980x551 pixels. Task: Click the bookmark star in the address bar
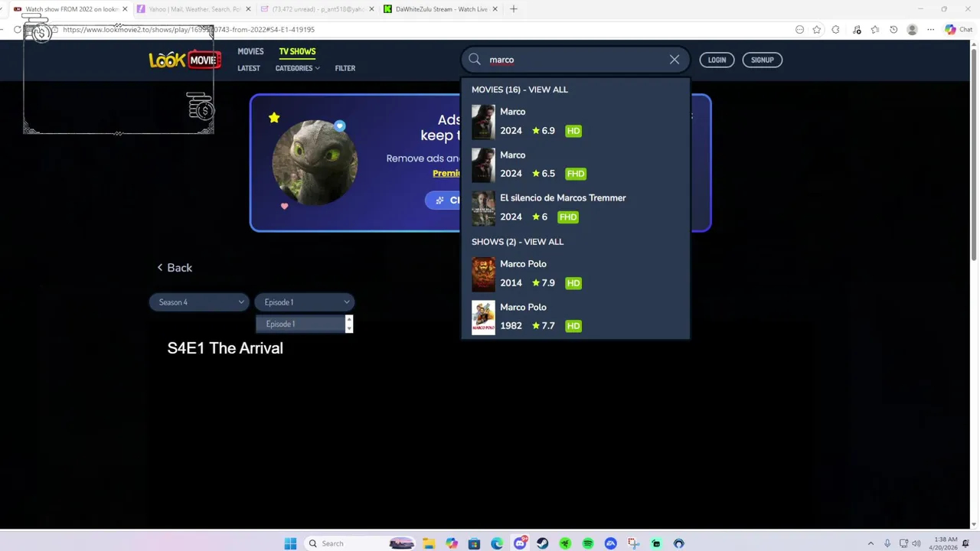coord(817,30)
